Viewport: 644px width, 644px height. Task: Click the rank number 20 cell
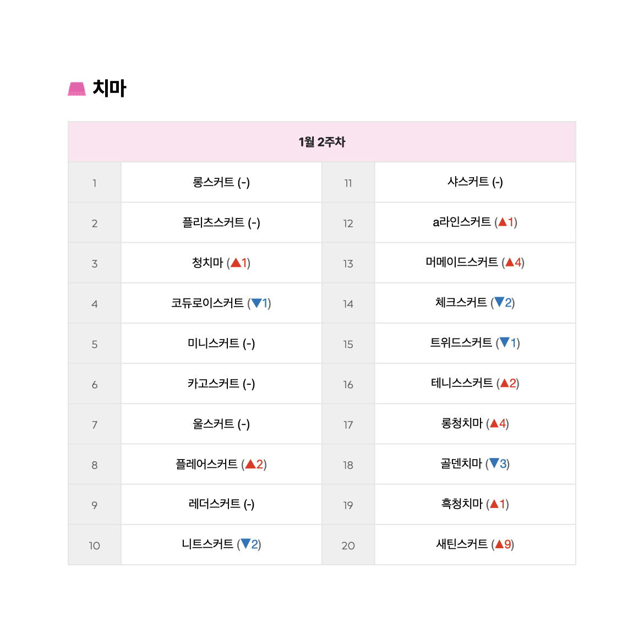pos(348,545)
